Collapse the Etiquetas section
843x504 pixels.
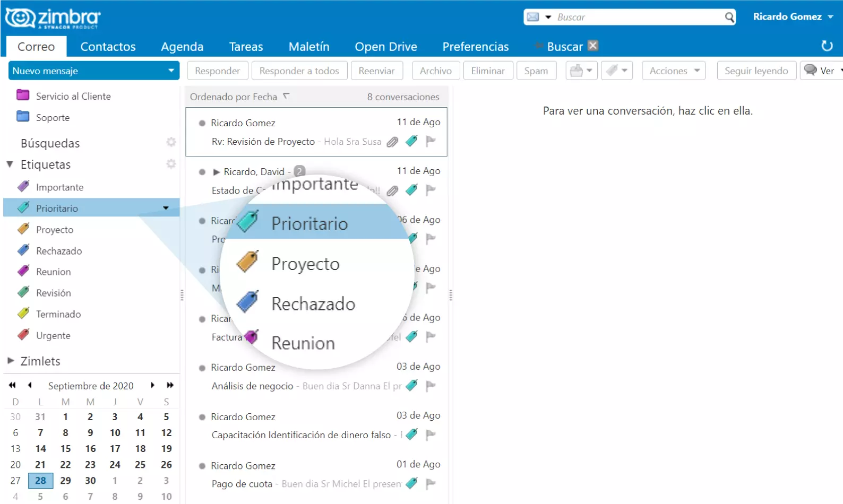10,164
